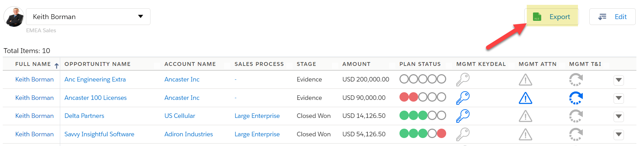
Task: Click gray warning triangle in Delta Partners row
Action: (x=525, y=116)
